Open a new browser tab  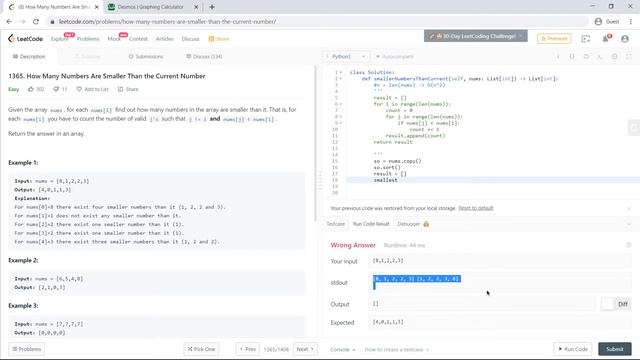point(212,7)
